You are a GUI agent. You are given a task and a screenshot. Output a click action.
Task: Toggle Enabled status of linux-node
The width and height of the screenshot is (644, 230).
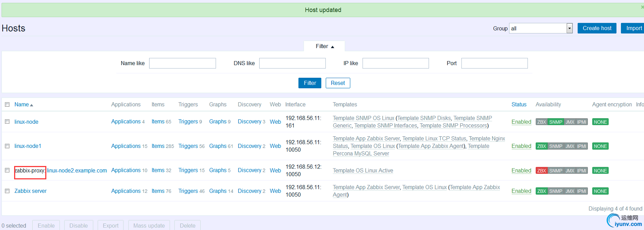[521, 122]
